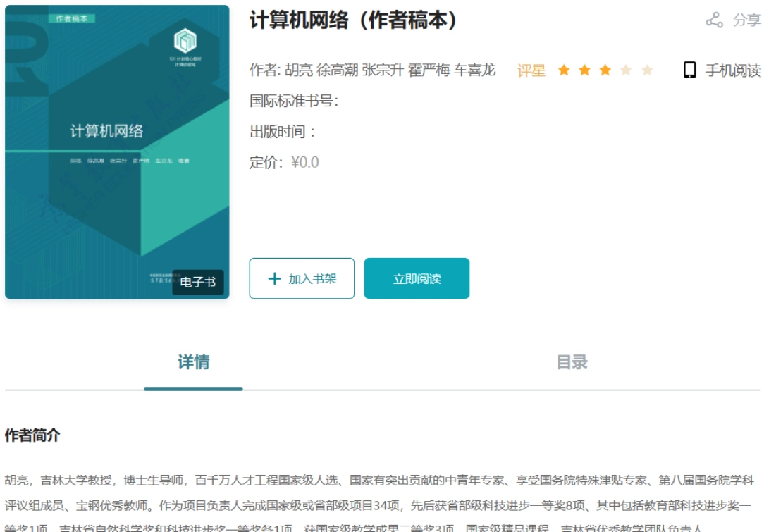
Task: Click the 计算机网络 book cover thumbnail
Action: click(x=117, y=152)
